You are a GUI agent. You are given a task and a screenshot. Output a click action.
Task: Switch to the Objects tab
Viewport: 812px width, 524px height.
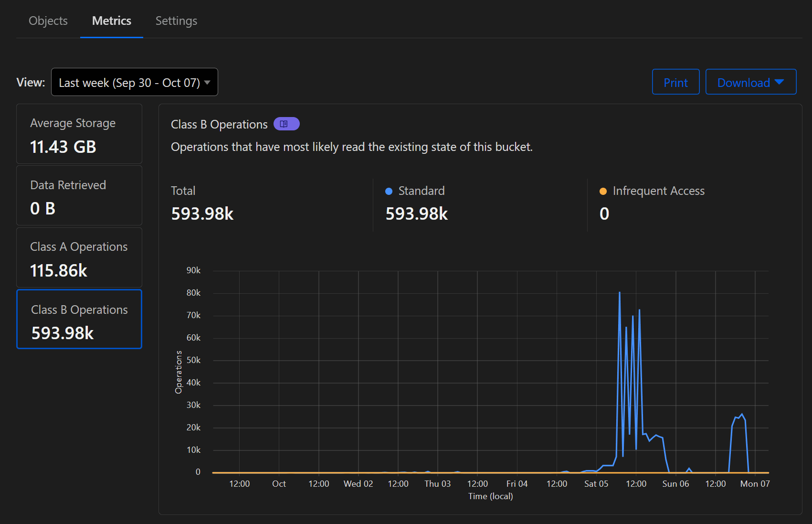(x=48, y=21)
